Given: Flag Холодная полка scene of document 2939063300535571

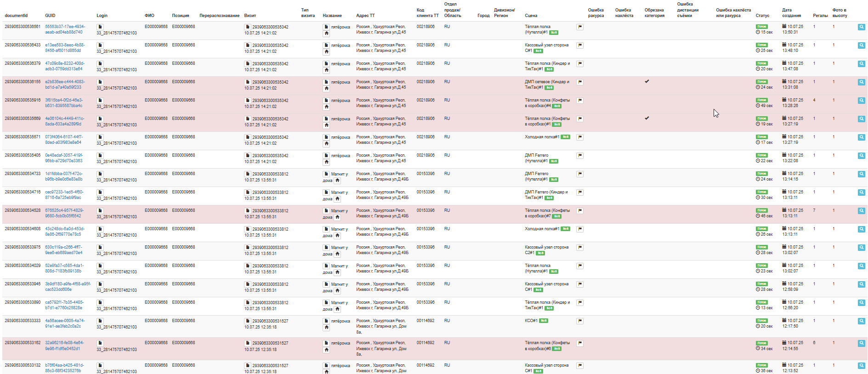Looking at the screenshot, I should coord(580,137).
